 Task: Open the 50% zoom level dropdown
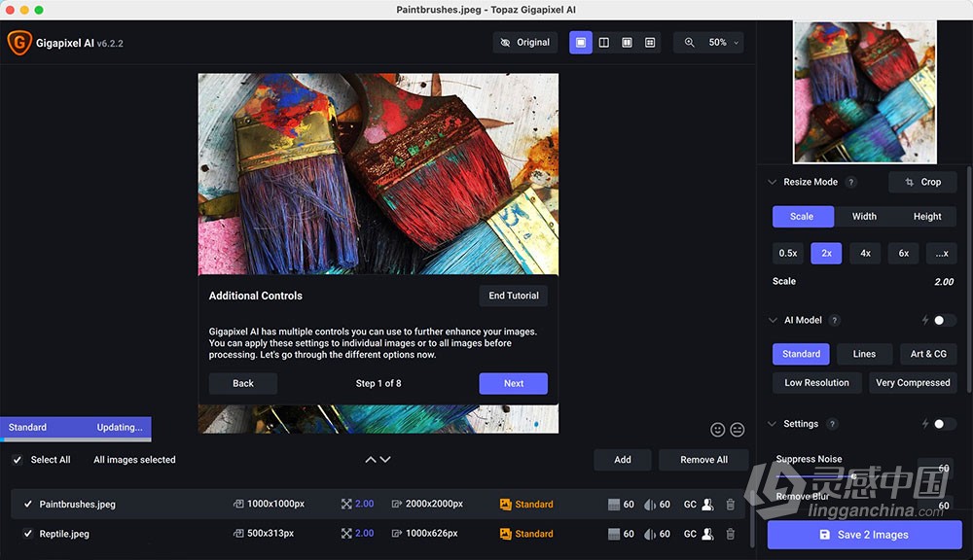coord(723,42)
